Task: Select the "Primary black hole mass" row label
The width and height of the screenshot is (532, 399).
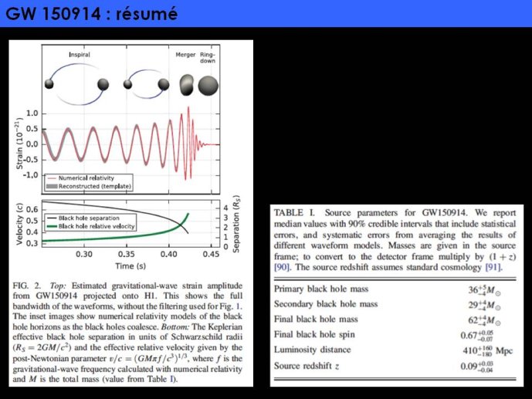Action: point(321,289)
